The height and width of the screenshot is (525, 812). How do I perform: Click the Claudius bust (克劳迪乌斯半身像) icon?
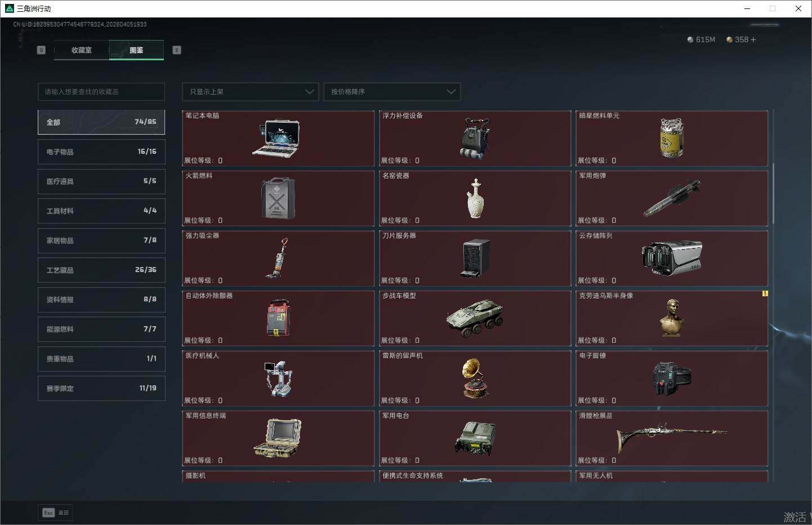(671, 318)
